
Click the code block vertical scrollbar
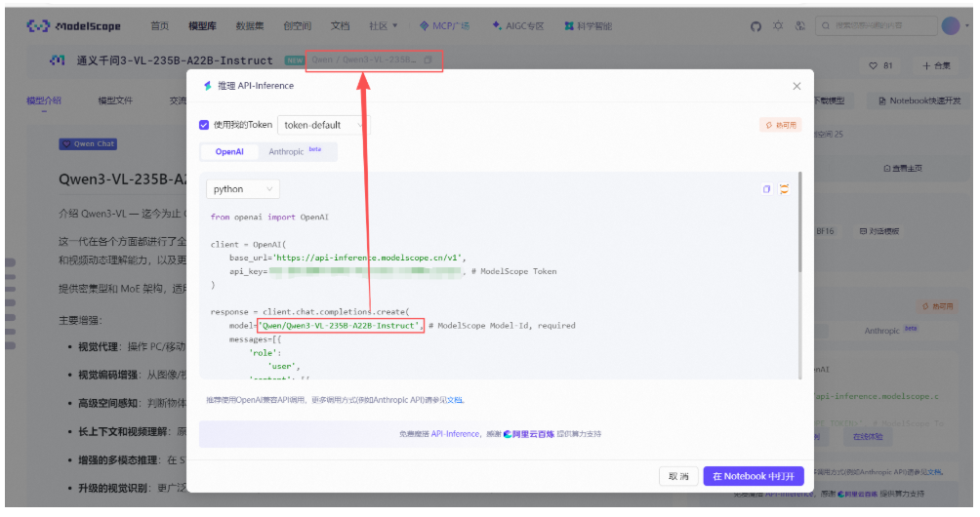click(x=799, y=221)
